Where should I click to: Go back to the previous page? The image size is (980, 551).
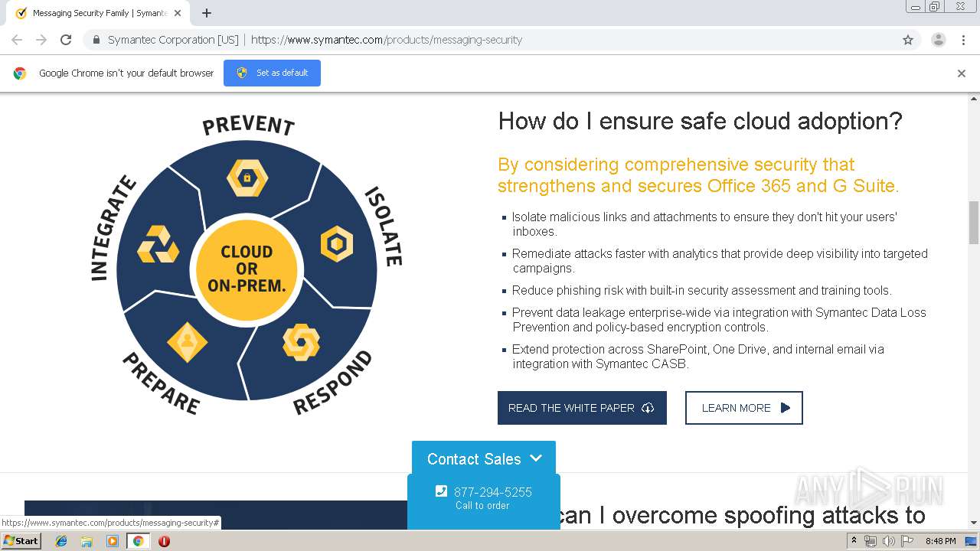point(17,40)
